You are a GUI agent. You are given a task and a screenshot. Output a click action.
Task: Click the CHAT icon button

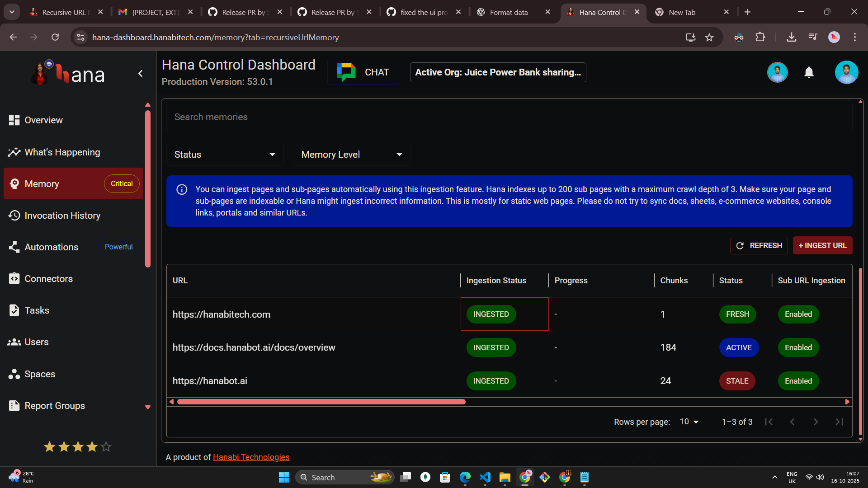coord(363,72)
